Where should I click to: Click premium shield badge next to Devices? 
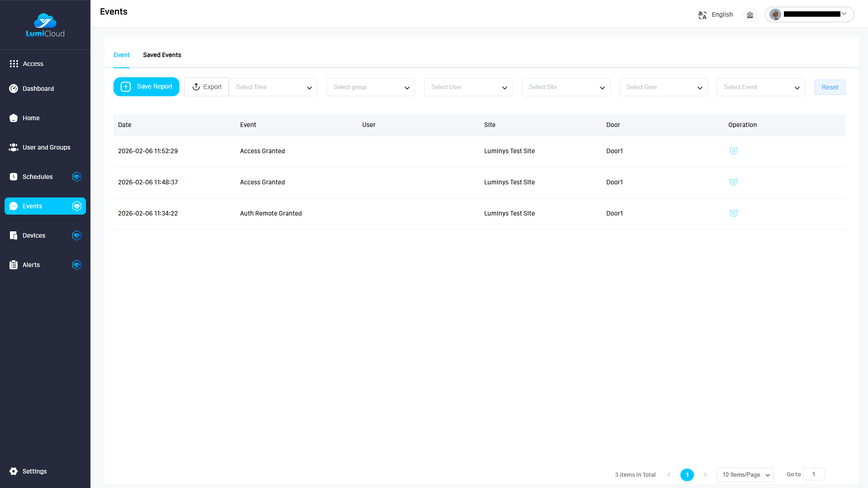coord(76,235)
